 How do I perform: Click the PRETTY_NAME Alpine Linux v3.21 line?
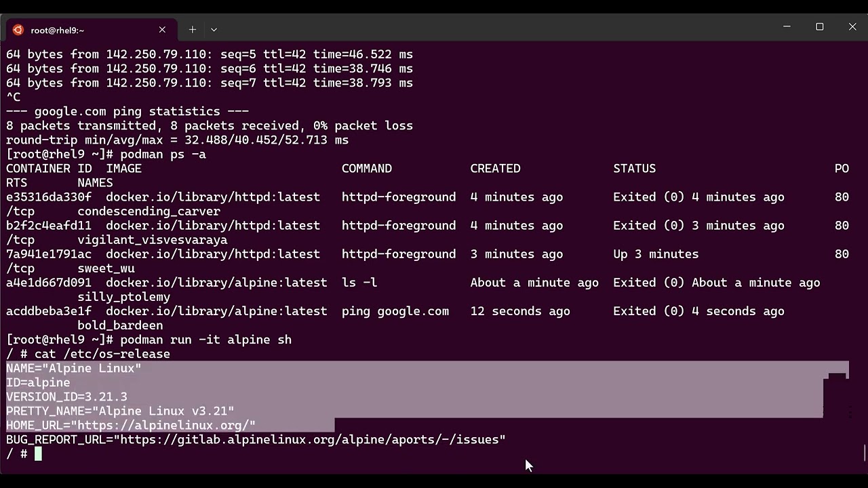(120, 411)
